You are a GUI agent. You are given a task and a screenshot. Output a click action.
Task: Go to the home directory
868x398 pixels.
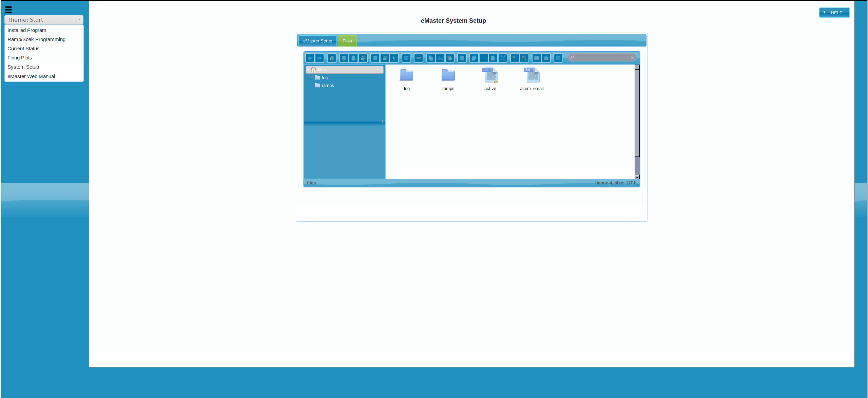point(331,58)
